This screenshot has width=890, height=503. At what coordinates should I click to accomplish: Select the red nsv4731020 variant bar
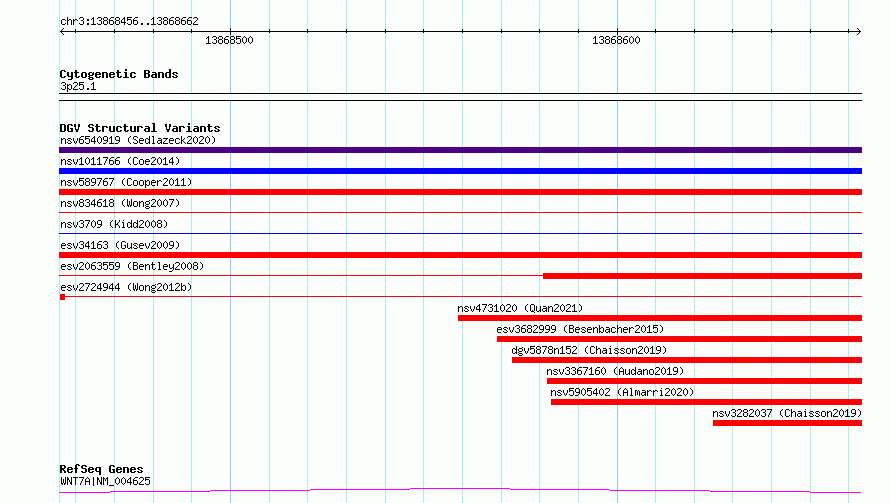(x=660, y=318)
